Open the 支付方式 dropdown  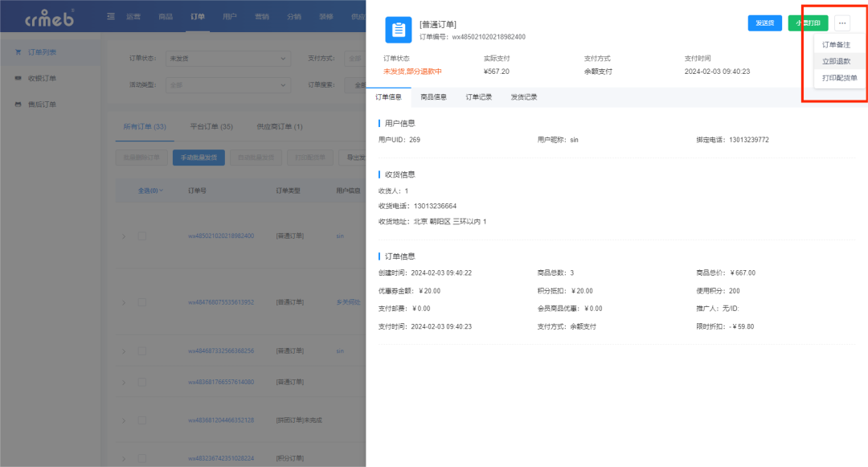(x=355, y=58)
